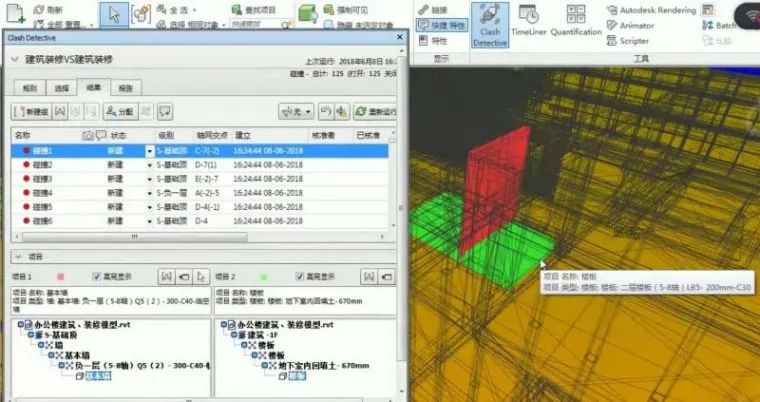
Task: Toggle the Clash Detective tool button
Action: tap(490, 25)
